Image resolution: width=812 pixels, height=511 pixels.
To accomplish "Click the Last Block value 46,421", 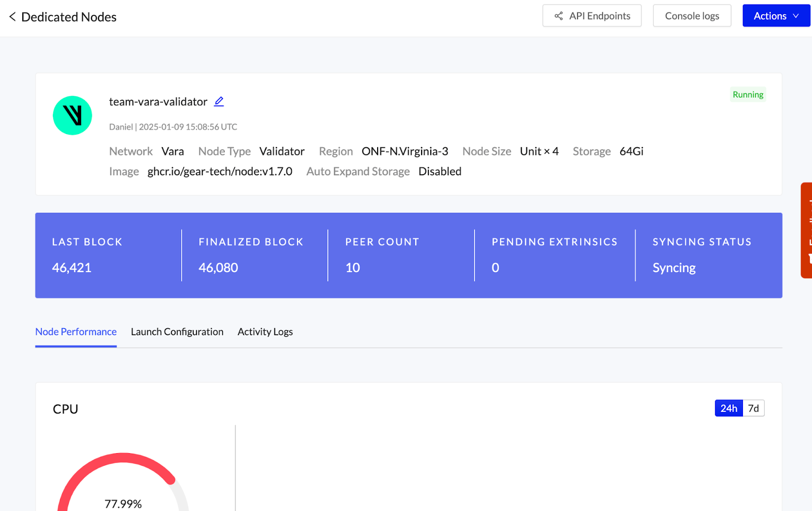I will coord(72,268).
